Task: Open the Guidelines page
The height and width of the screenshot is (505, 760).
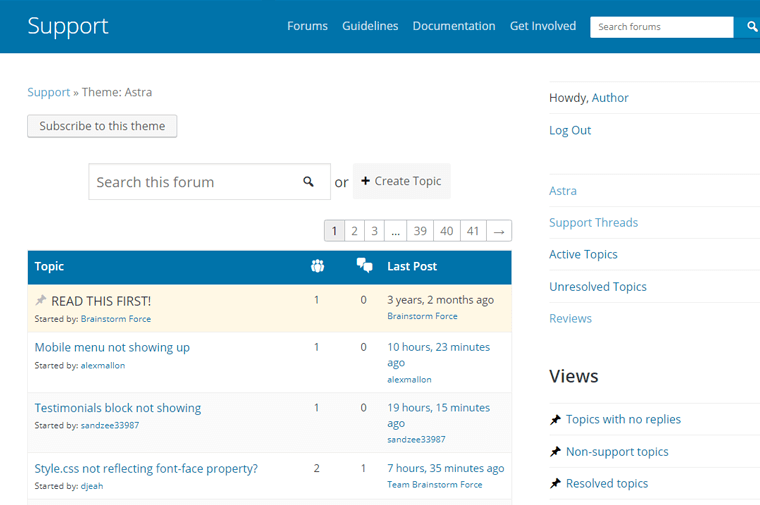Action: [369, 26]
